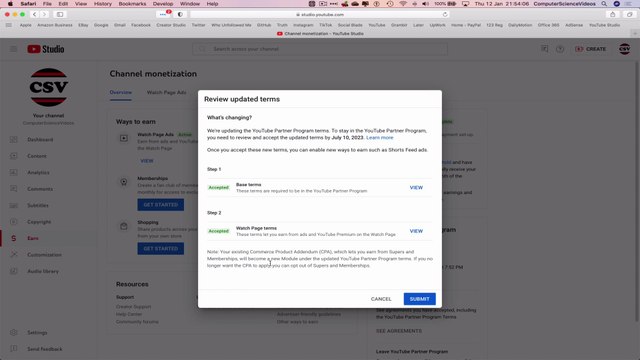The width and height of the screenshot is (640, 360).
Task: Open Copyright in the sidebar
Action: pyautogui.click(x=39, y=222)
